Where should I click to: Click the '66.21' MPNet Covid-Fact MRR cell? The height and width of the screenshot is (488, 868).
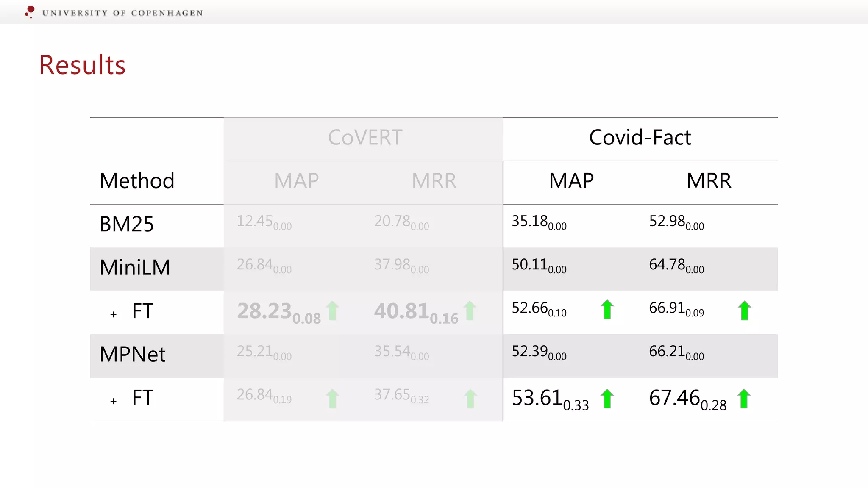point(676,352)
